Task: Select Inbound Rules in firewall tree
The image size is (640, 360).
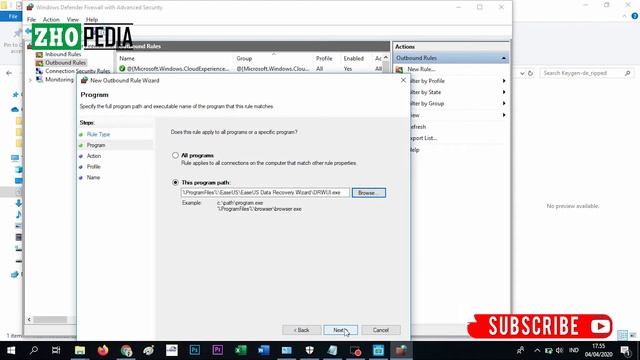Action: coord(63,54)
